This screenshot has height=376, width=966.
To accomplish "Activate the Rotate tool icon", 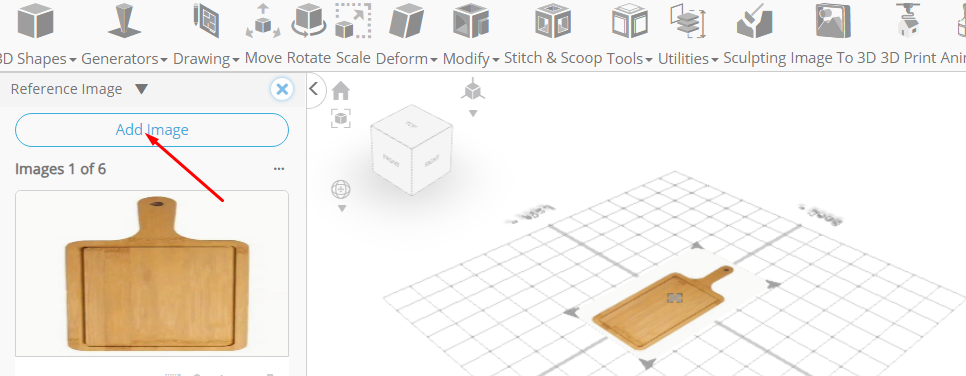I will (309, 20).
